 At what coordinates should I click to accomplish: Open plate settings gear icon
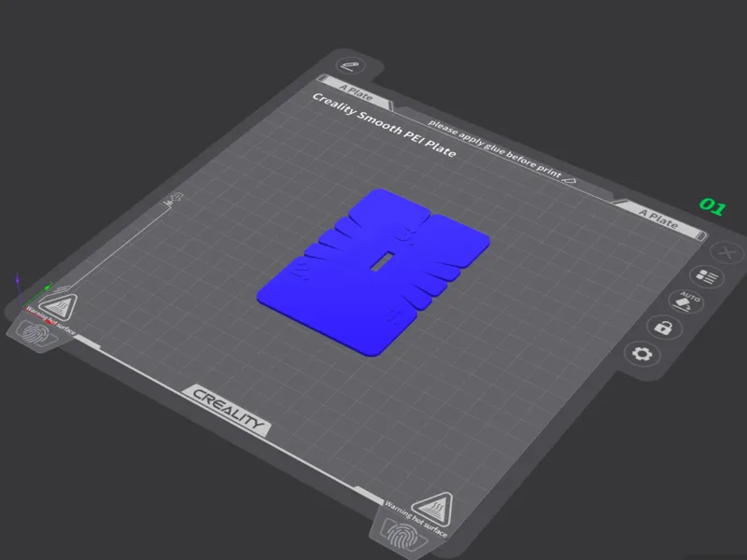[641, 355]
